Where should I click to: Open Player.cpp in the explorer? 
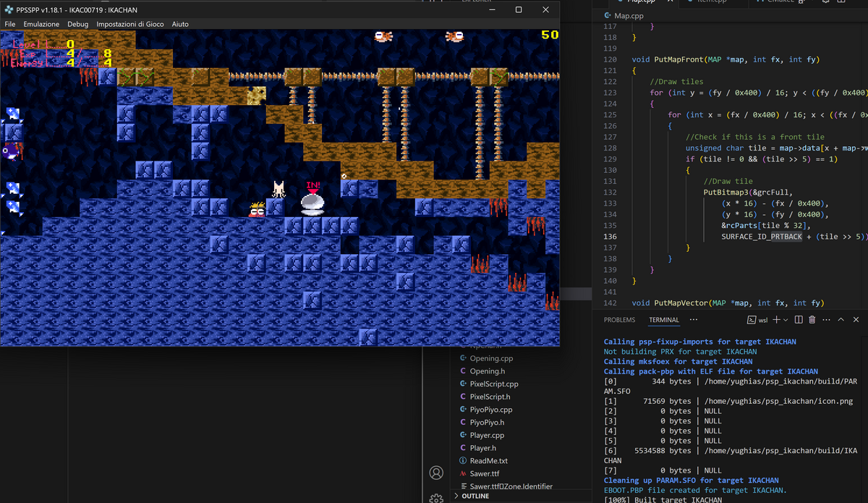(488, 435)
